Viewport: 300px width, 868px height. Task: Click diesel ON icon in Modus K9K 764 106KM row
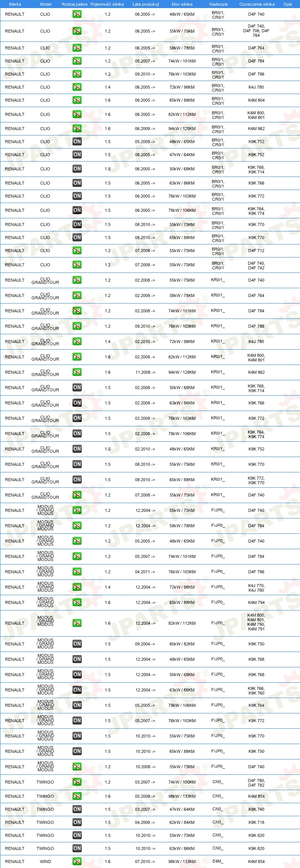point(77,705)
